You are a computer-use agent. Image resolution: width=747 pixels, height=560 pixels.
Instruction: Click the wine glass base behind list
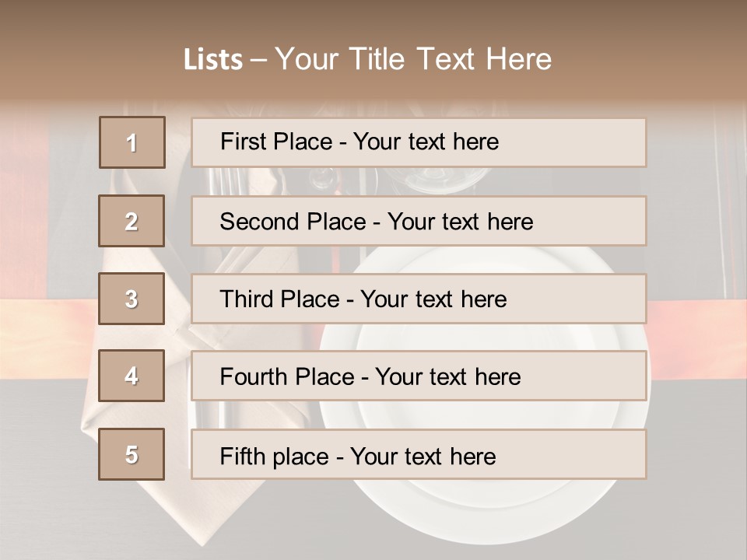pyautogui.click(x=436, y=180)
